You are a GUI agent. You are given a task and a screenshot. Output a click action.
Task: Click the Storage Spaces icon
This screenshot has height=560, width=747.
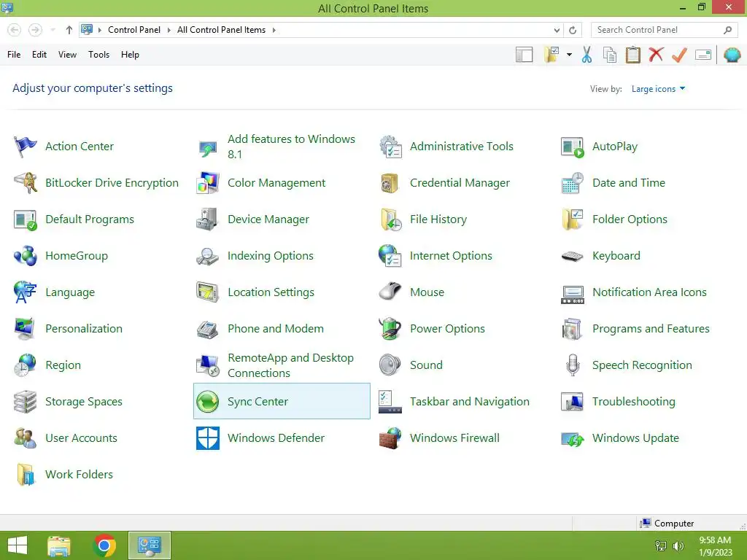[x=26, y=402]
